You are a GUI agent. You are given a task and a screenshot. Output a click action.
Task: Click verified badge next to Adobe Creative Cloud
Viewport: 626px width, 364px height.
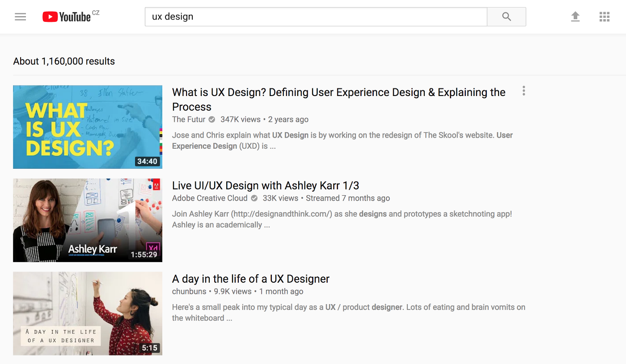(x=254, y=198)
